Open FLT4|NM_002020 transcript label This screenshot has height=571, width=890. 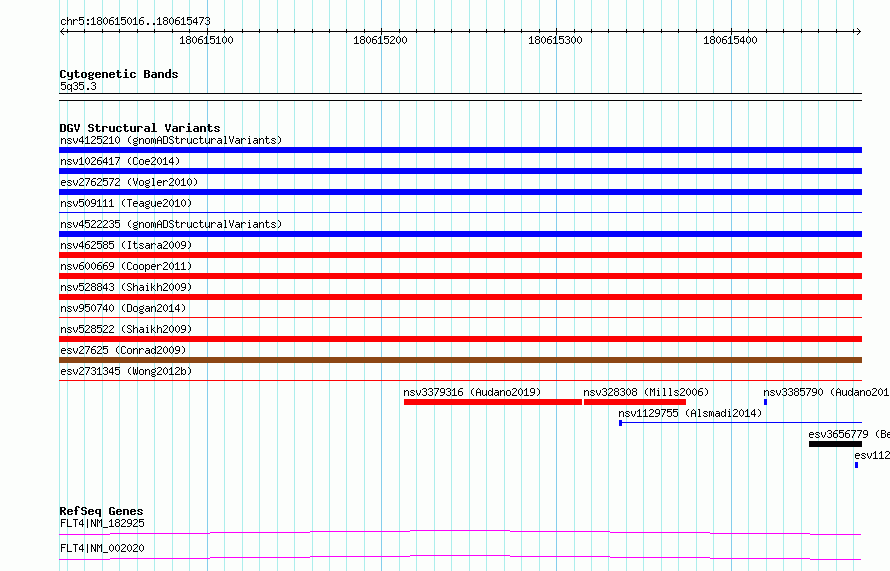click(102, 548)
